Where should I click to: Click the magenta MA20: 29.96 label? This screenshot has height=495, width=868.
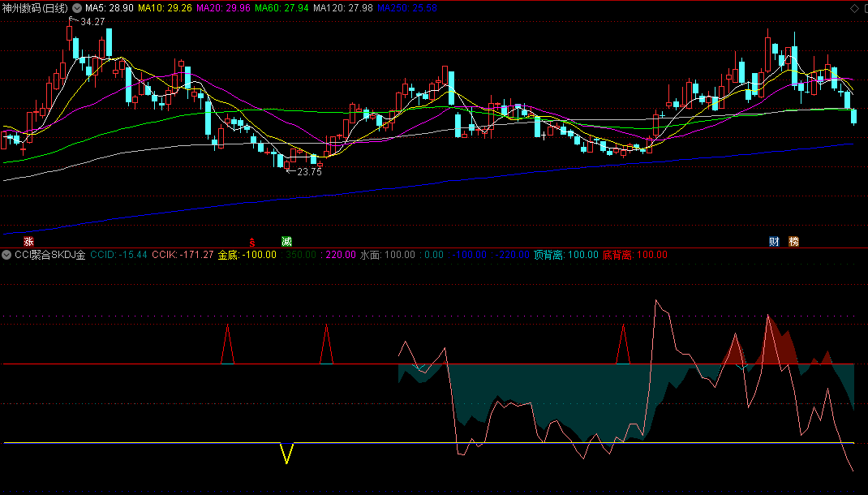[x=223, y=8]
